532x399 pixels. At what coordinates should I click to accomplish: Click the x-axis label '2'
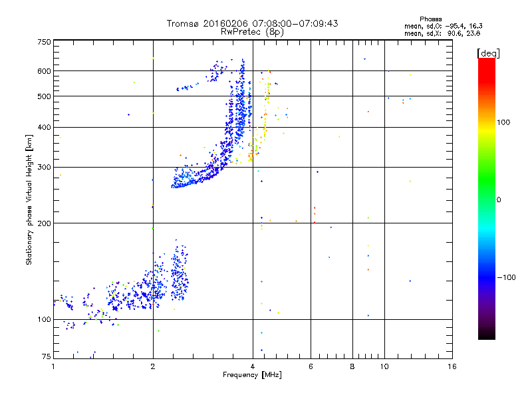(153, 366)
